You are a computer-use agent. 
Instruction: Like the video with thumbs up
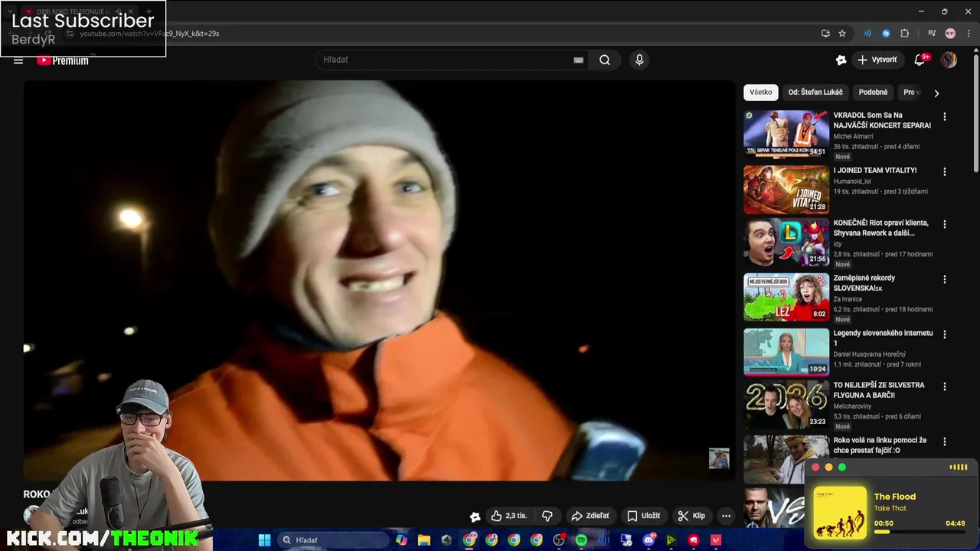(x=508, y=516)
